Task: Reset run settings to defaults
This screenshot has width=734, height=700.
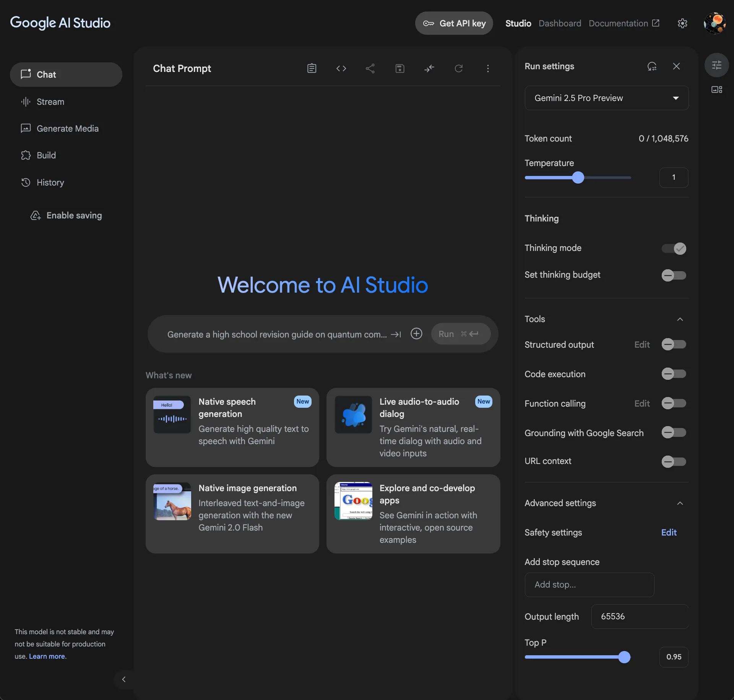Action: pos(652,66)
